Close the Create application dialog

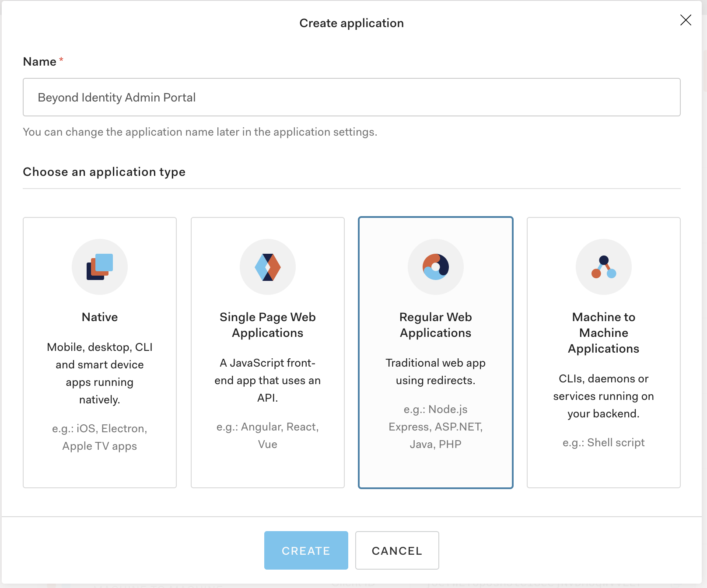(x=685, y=20)
